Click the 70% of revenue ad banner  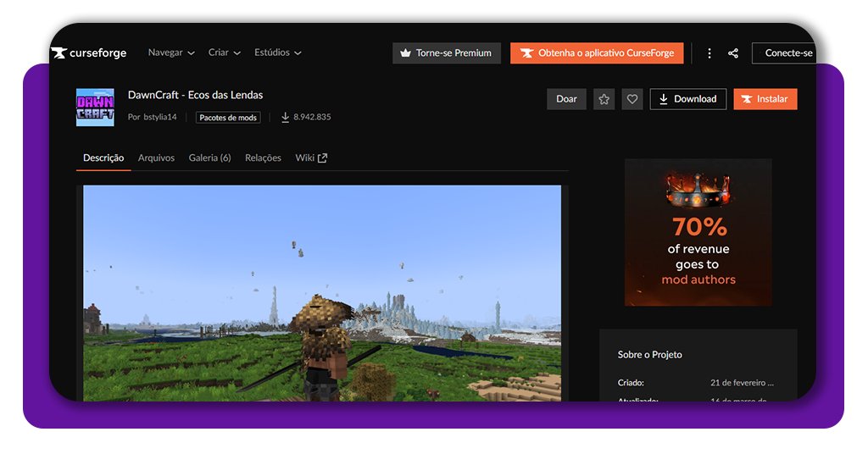click(698, 232)
